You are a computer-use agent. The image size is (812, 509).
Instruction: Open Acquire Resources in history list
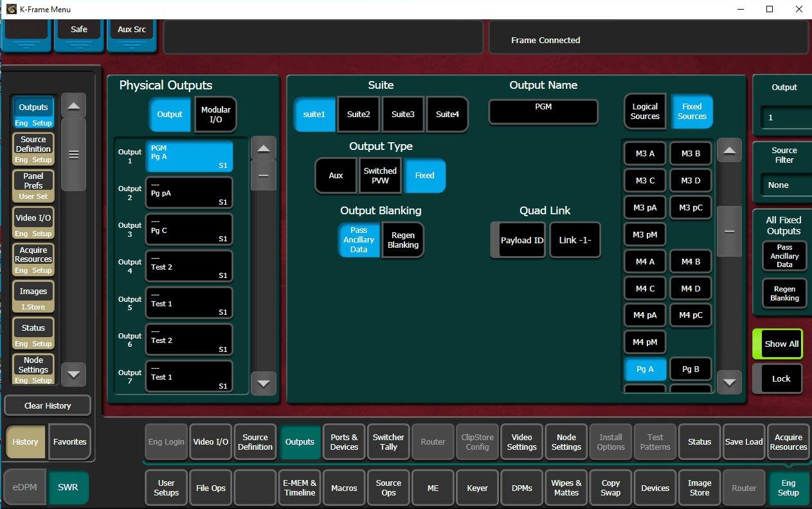(33, 259)
